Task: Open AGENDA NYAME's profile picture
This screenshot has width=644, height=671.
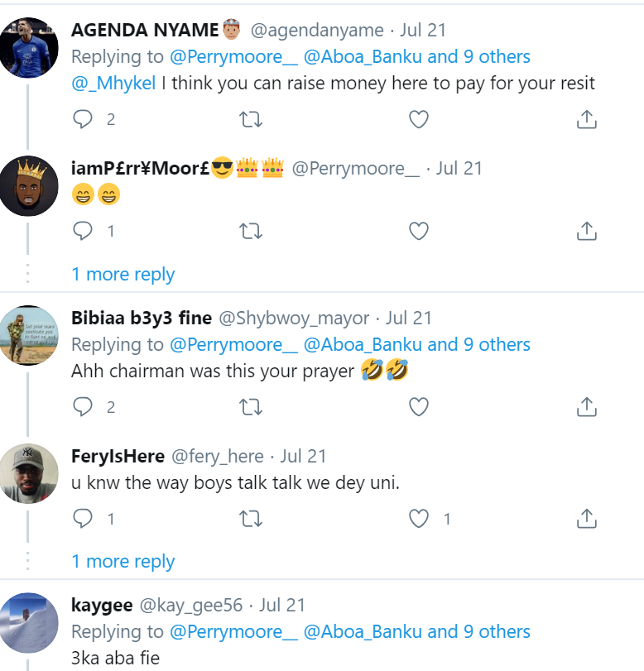Action: click(x=29, y=47)
